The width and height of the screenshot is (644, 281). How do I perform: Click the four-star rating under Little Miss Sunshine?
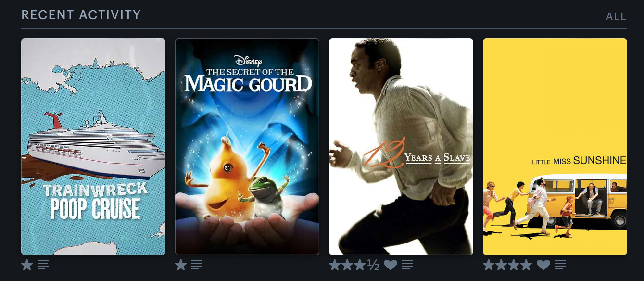507,265
